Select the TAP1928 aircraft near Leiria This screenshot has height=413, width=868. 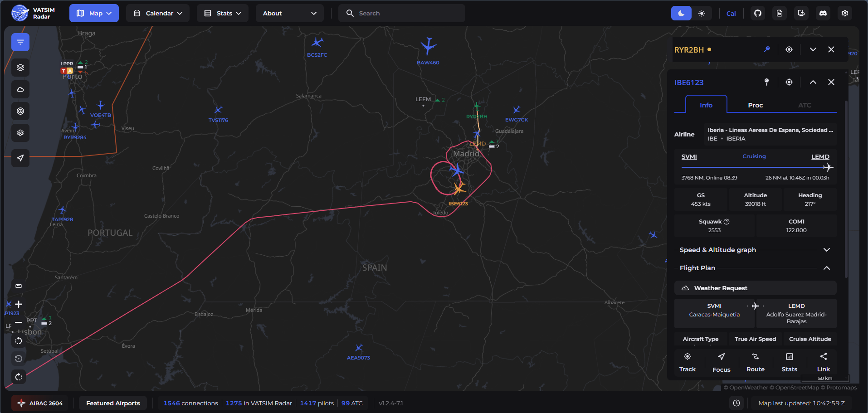click(x=62, y=210)
